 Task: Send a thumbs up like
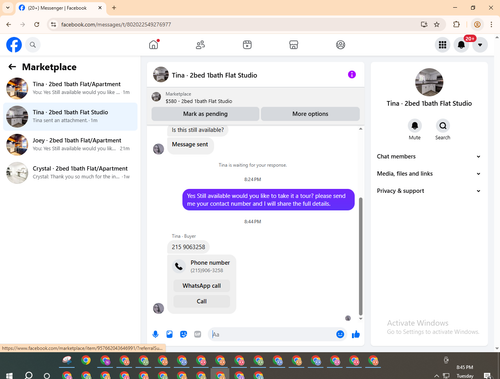(356, 334)
